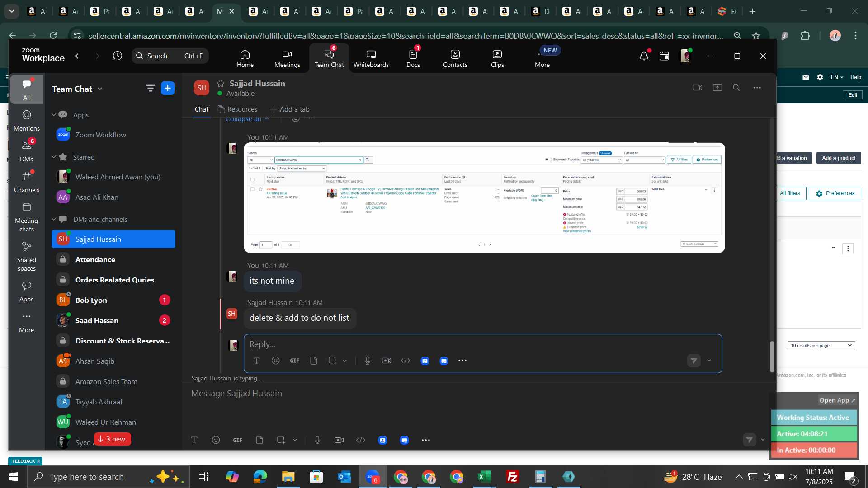Image resolution: width=868 pixels, height=488 pixels.
Task: Open File Explorer from taskbar
Action: 288,477
